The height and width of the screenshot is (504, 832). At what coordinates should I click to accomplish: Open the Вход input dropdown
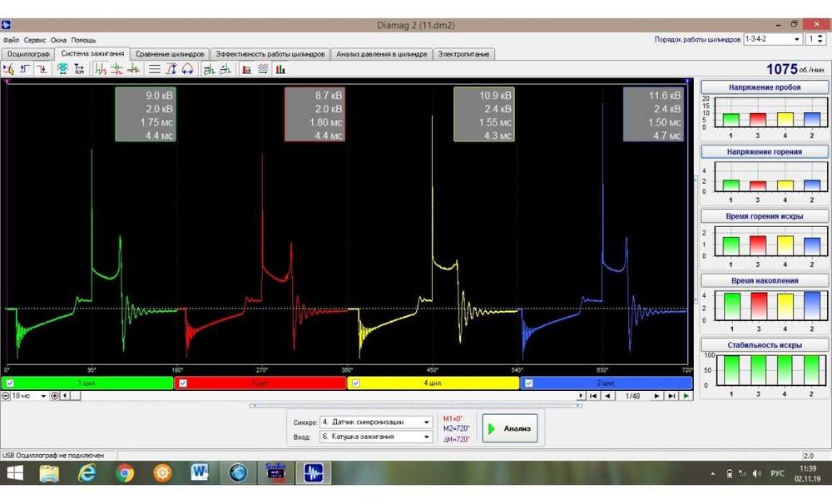(427, 437)
